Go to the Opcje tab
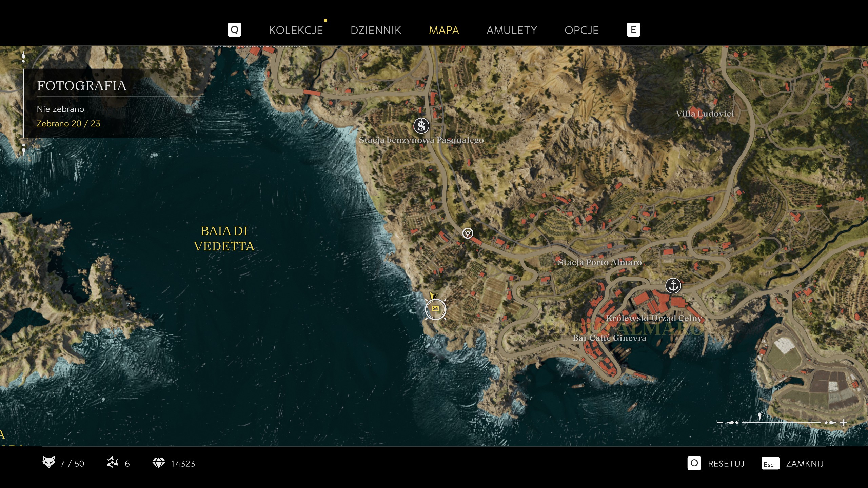The image size is (868, 488). click(581, 30)
